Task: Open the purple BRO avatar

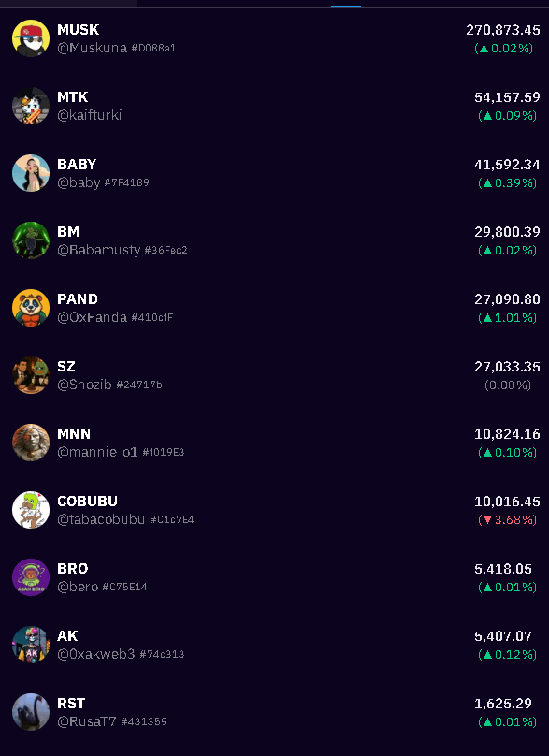Action: pyautogui.click(x=31, y=577)
